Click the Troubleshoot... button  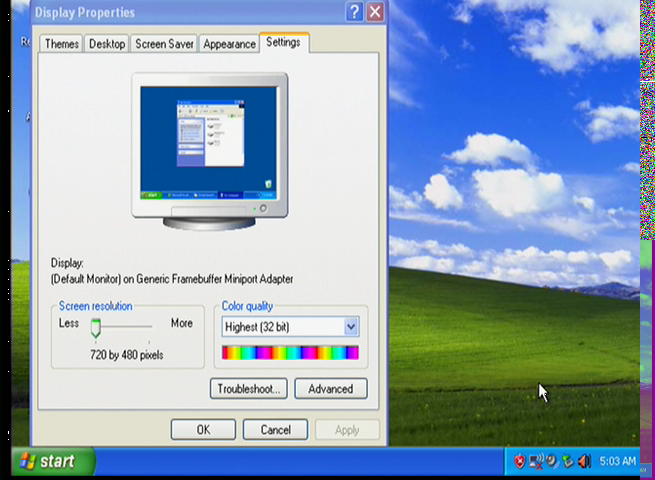[x=249, y=389]
